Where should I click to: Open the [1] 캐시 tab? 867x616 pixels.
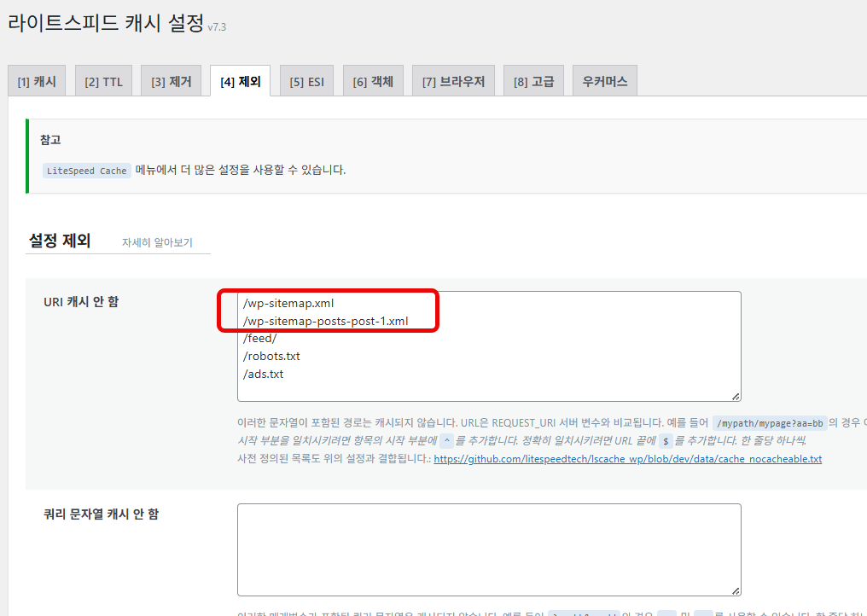[x=37, y=81]
